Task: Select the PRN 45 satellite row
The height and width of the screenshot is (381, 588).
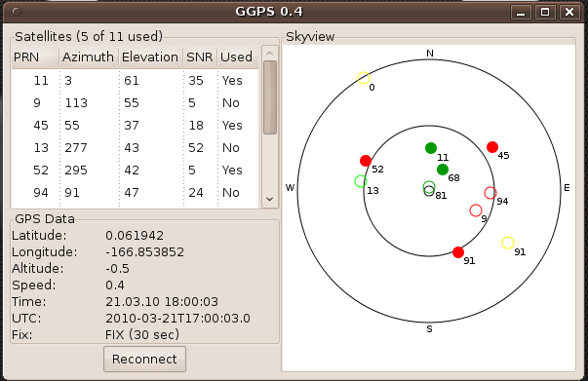Action: 135,125
